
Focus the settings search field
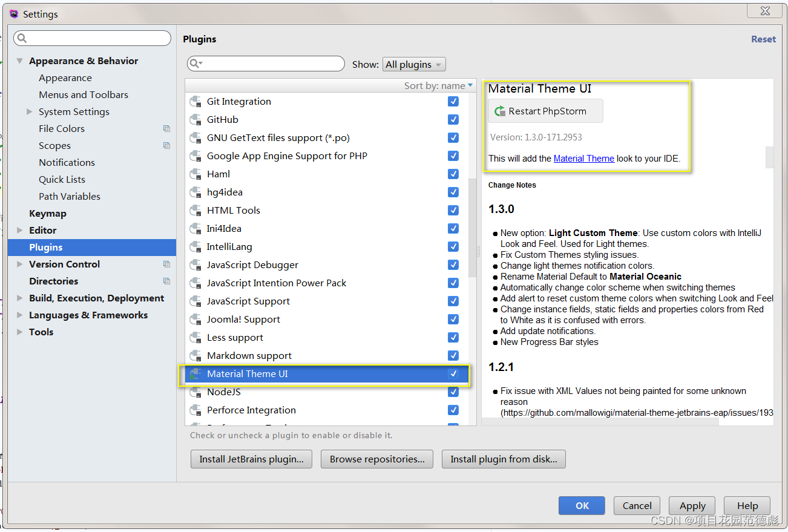[x=93, y=38]
